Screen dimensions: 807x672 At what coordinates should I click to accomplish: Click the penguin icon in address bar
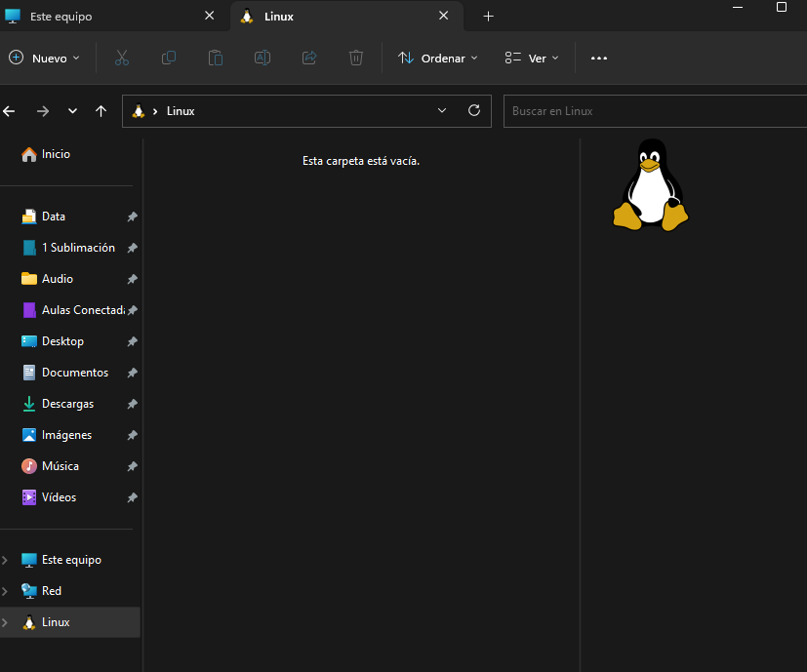click(139, 111)
